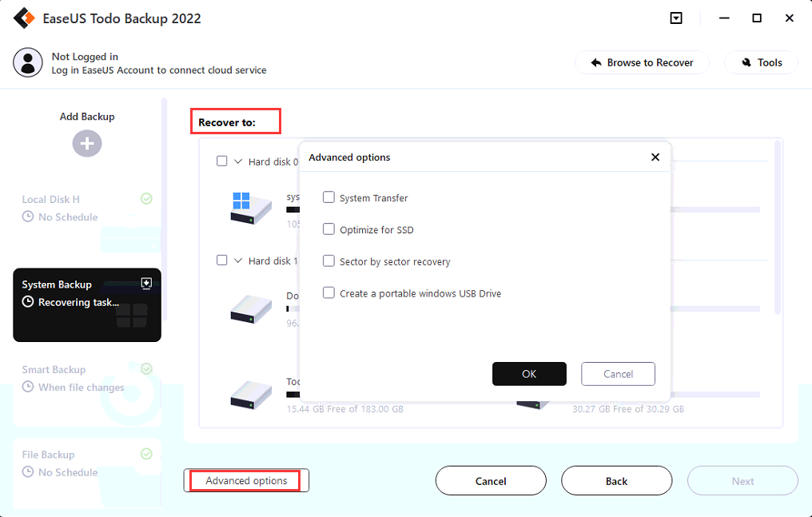Image resolution: width=812 pixels, height=517 pixels.
Task: Click the Advanced options button at bottom
Action: tap(246, 480)
